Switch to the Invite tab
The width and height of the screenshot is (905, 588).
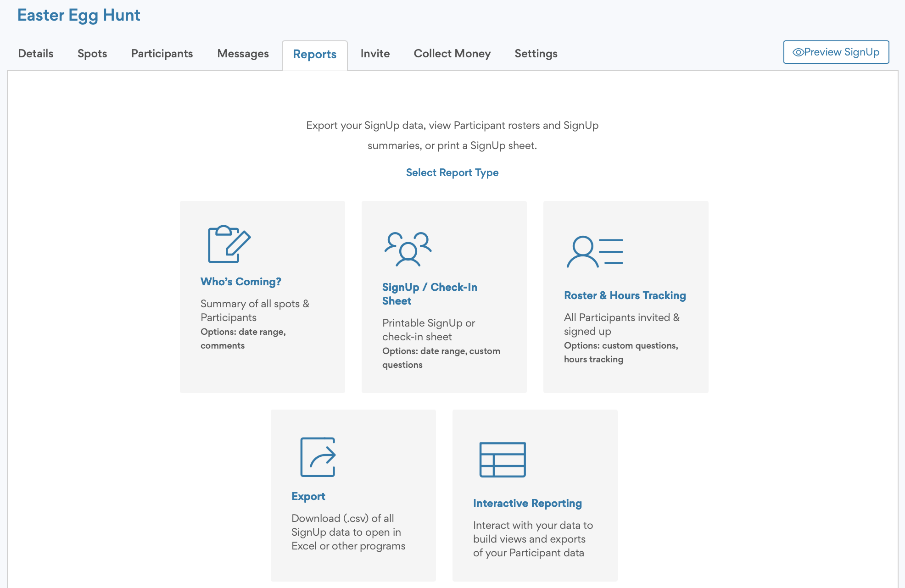pos(375,54)
